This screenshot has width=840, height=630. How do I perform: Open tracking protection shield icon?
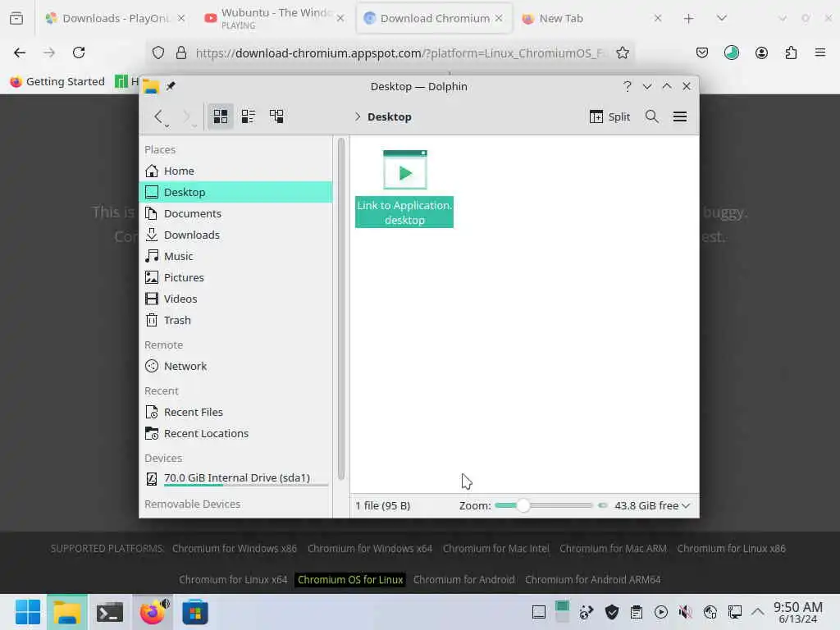(x=158, y=52)
